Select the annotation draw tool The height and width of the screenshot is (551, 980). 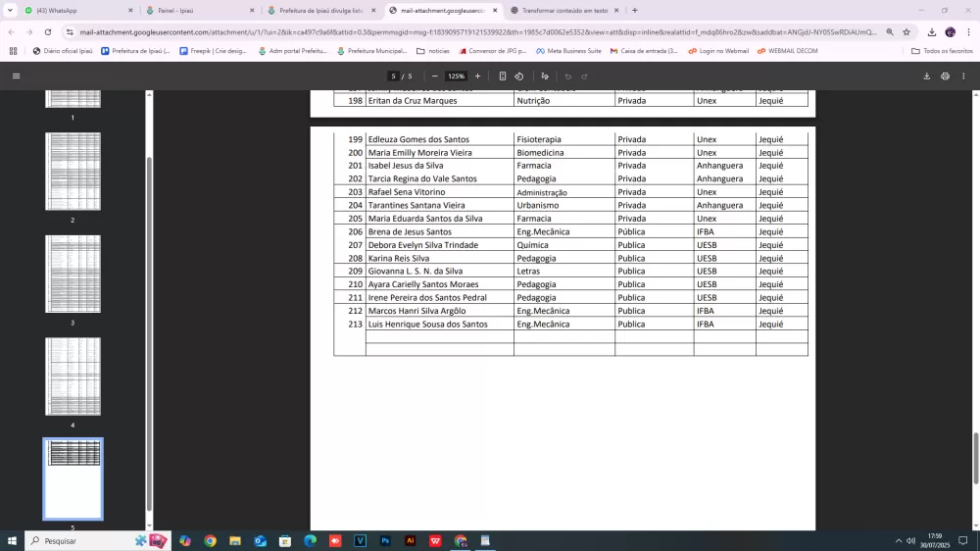pyautogui.click(x=545, y=75)
